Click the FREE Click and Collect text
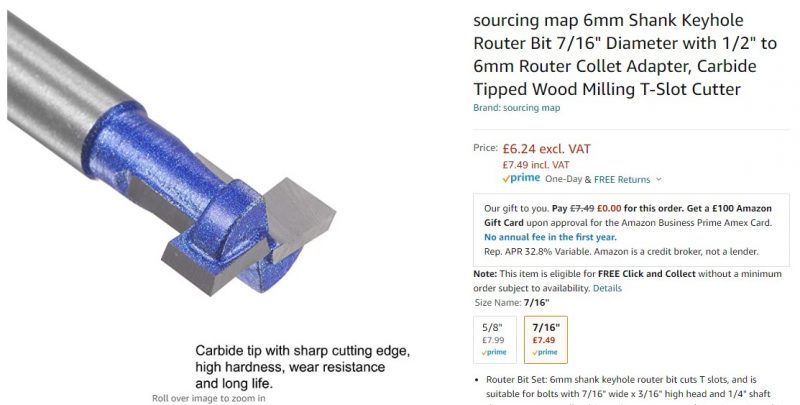Viewport: 800px width, 405px height. [656, 274]
